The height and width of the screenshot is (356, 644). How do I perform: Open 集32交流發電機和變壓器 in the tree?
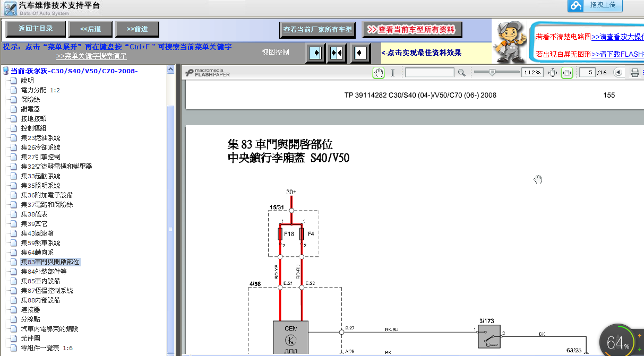pyautogui.click(x=56, y=167)
